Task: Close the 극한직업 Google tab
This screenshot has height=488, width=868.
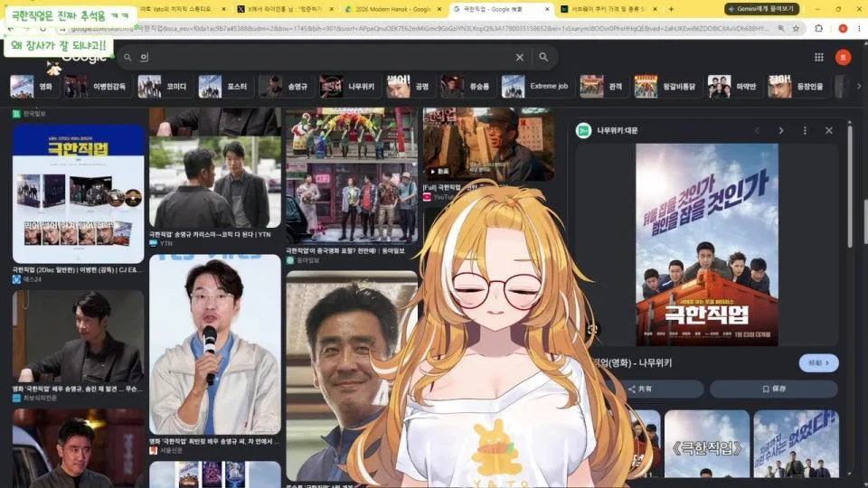Action: pyautogui.click(x=547, y=9)
